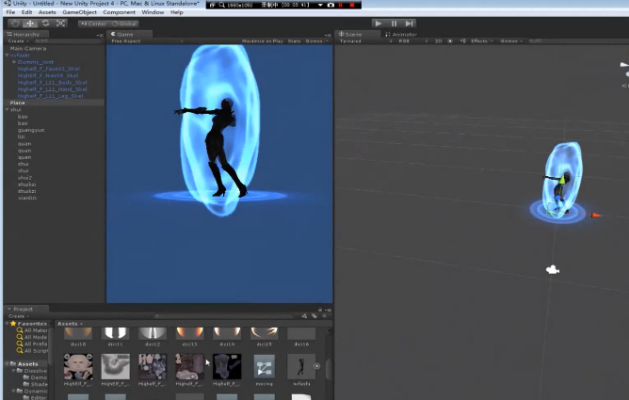
Task: Click the search by type icon in Project
Action: coord(304,316)
